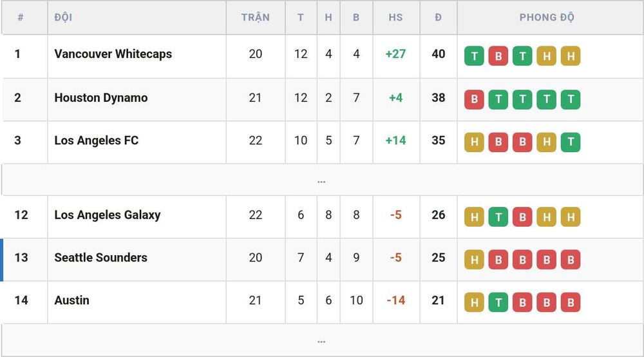Click the Đ points column header
Screen dimensions: 644x357
(x=438, y=17)
